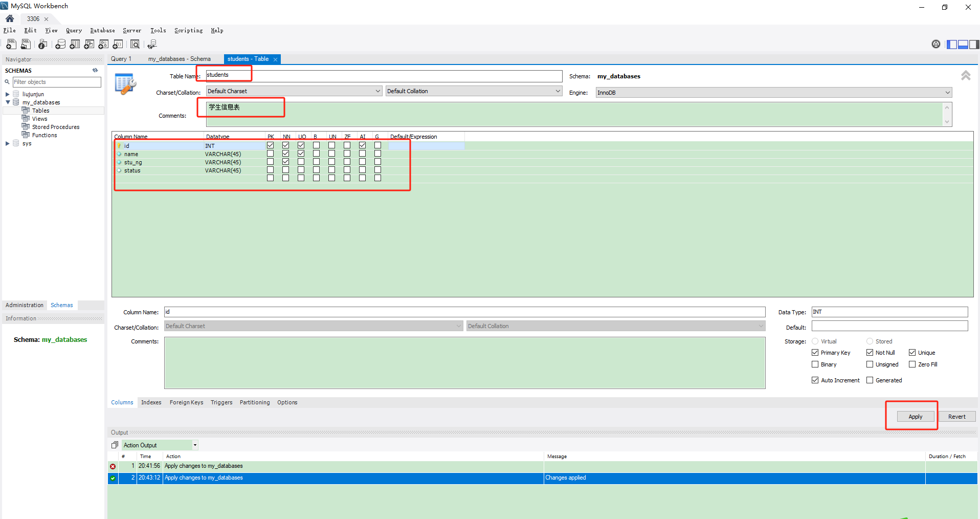Open a SQL script file icon
Viewport: 980px width, 519px height.
(x=26, y=45)
